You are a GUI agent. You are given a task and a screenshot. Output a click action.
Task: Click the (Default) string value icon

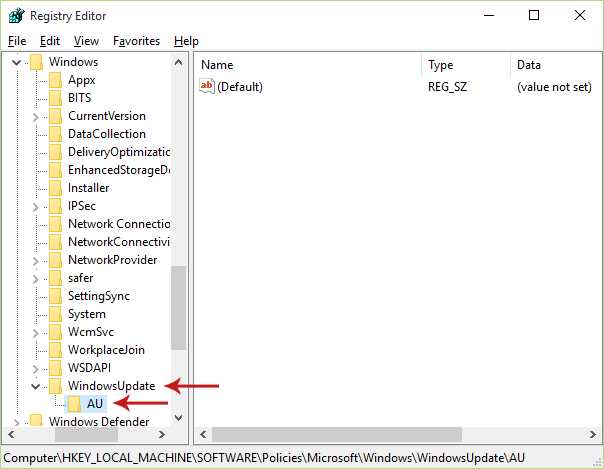coord(207,86)
